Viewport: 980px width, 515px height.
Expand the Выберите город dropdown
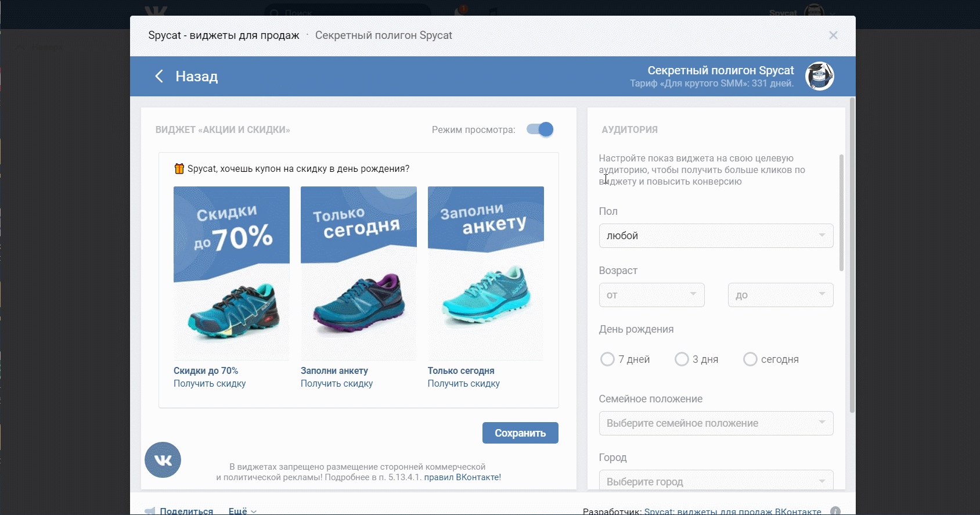click(x=716, y=481)
